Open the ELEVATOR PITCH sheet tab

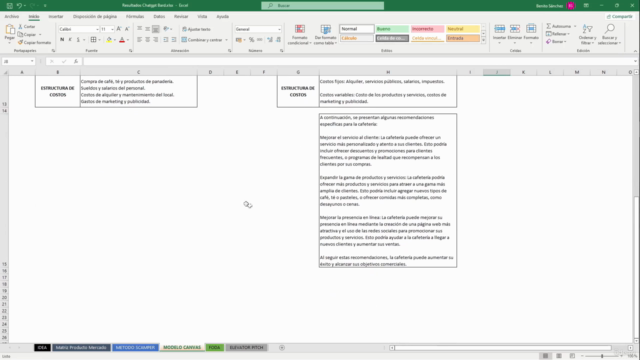(x=246, y=347)
